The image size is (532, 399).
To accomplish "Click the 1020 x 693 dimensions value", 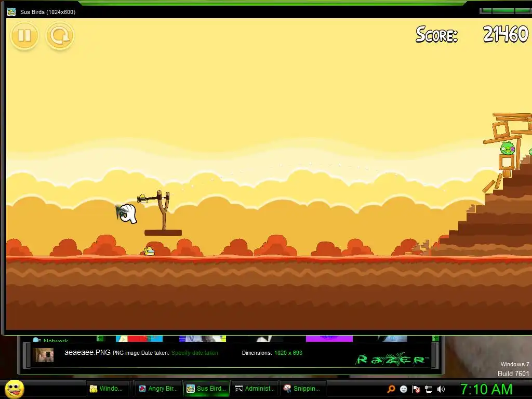I will tap(288, 353).
